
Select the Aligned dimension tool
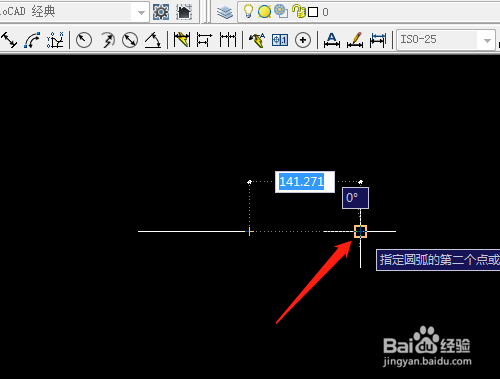[x=9, y=40]
